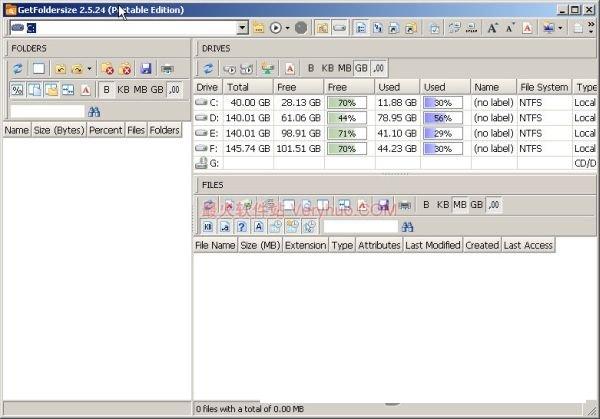The width and height of the screenshot is (600, 419).
Task: Sort files by Last Modified column
Action: pos(432,245)
